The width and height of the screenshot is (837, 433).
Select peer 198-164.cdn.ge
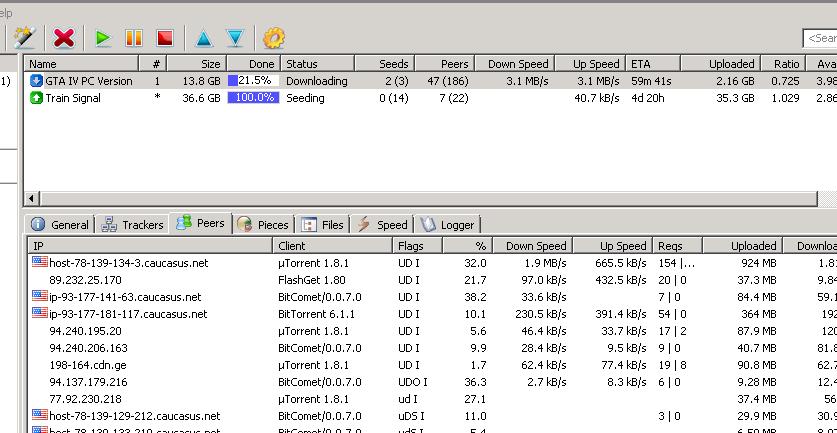pos(88,366)
